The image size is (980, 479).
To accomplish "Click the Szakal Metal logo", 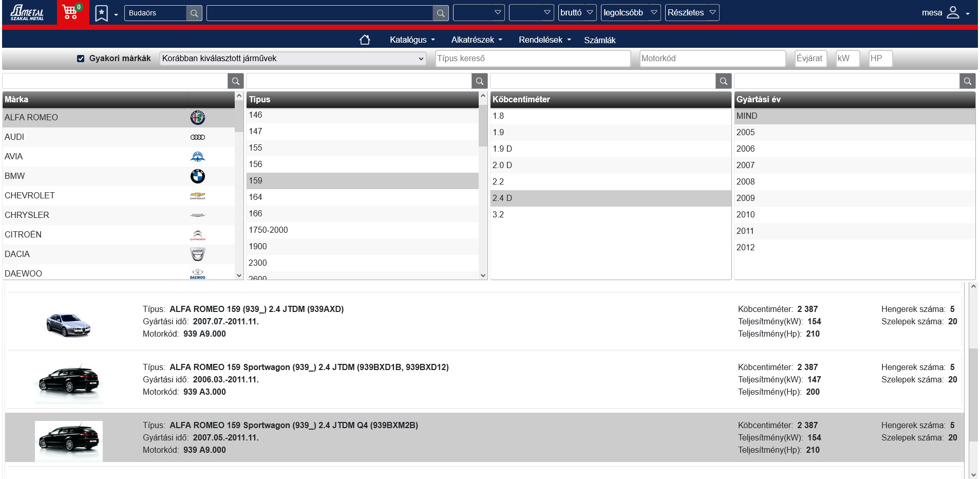I will tap(28, 12).
